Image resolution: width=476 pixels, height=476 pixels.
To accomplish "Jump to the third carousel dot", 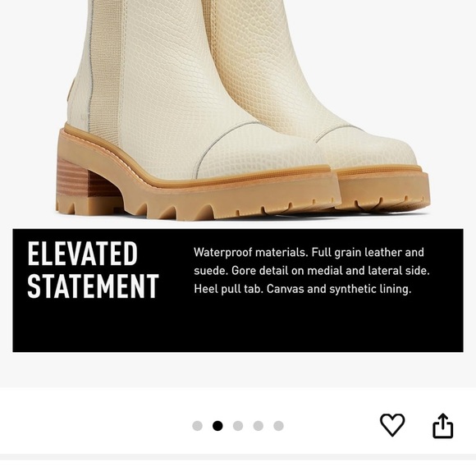I will (x=238, y=426).
